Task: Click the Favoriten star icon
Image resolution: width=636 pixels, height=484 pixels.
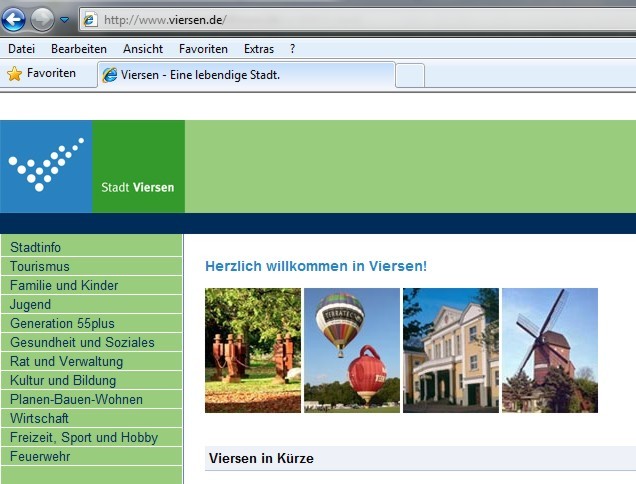Action: click(x=14, y=74)
